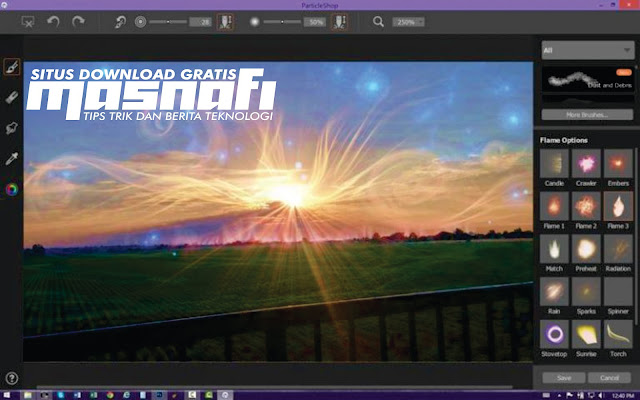The height and width of the screenshot is (400, 640).
Task: Click the canvas horizontal scrollbar
Action: pyautogui.click(x=273, y=387)
